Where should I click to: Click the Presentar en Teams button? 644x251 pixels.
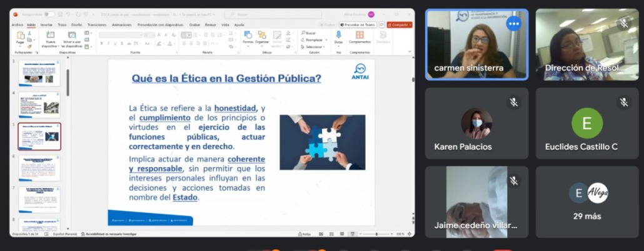[x=360, y=24]
